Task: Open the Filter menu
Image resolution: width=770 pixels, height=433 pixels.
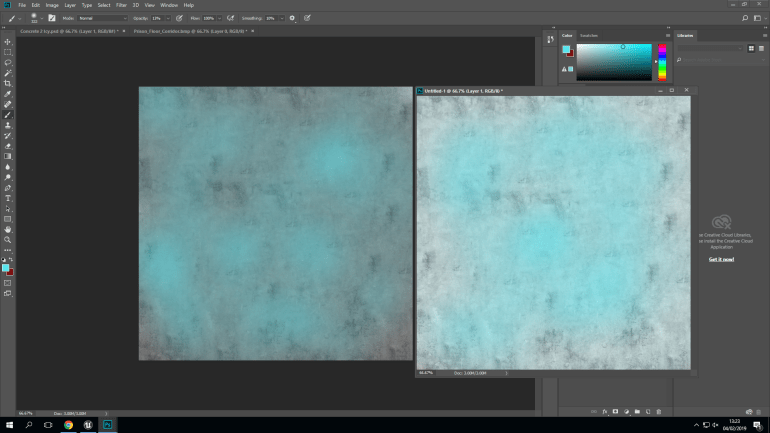Action: (121, 5)
